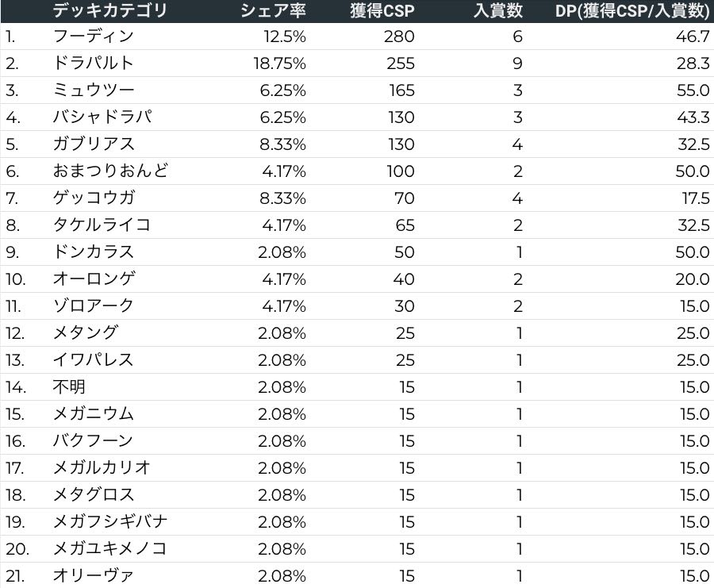
Task: Click the おまつりおんど deck entry
Action: point(110,171)
